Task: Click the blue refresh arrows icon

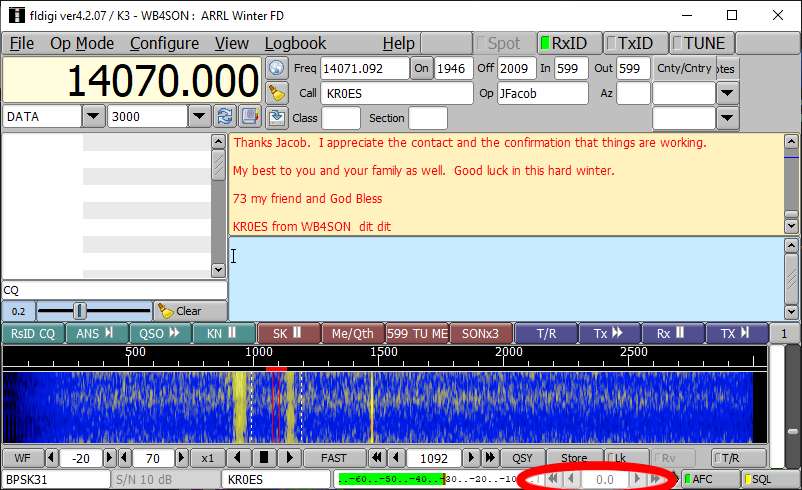Action: tap(225, 116)
